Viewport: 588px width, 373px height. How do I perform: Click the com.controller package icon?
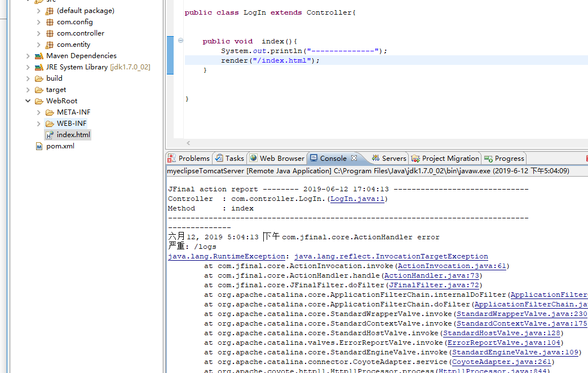coord(50,33)
